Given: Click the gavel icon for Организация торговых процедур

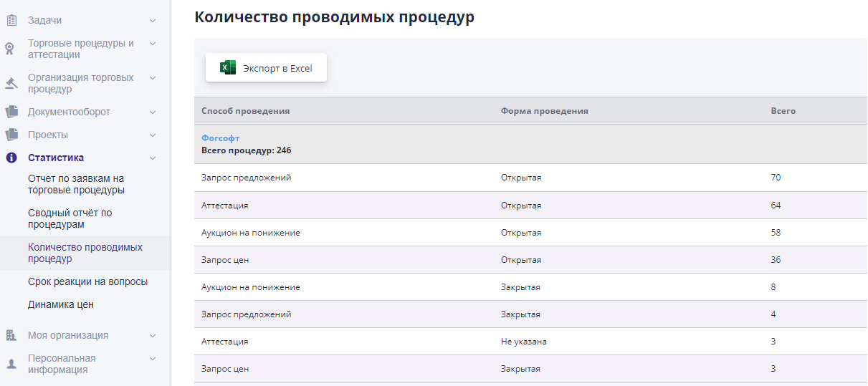Looking at the screenshot, I should pyautogui.click(x=11, y=83).
